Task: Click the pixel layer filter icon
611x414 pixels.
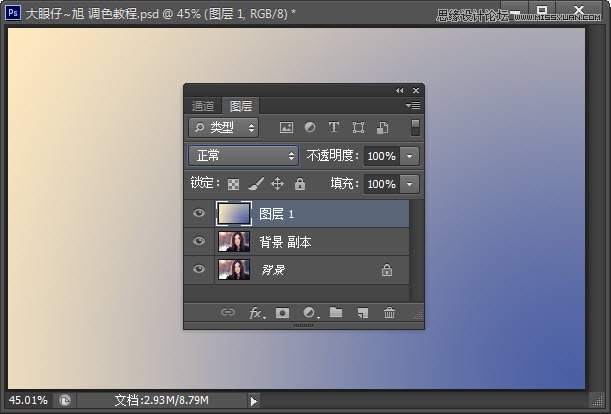Action: 286,128
